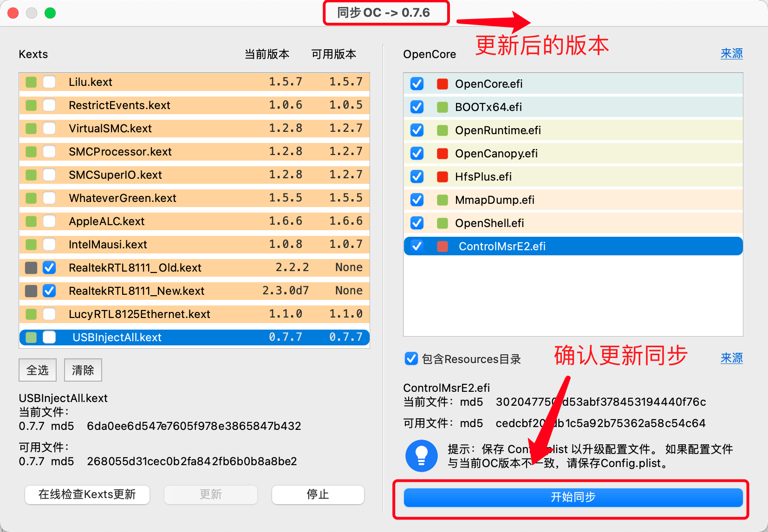Viewport: 768px width, 532px height.
Task: Uncheck the BOOTx64.efi checkbox
Action: (x=417, y=107)
